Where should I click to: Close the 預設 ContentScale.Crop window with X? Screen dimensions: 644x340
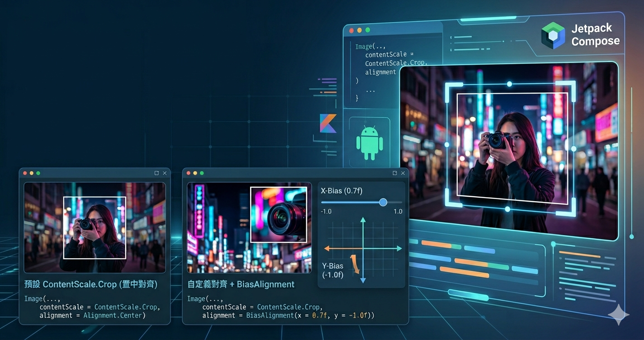coord(165,173)
